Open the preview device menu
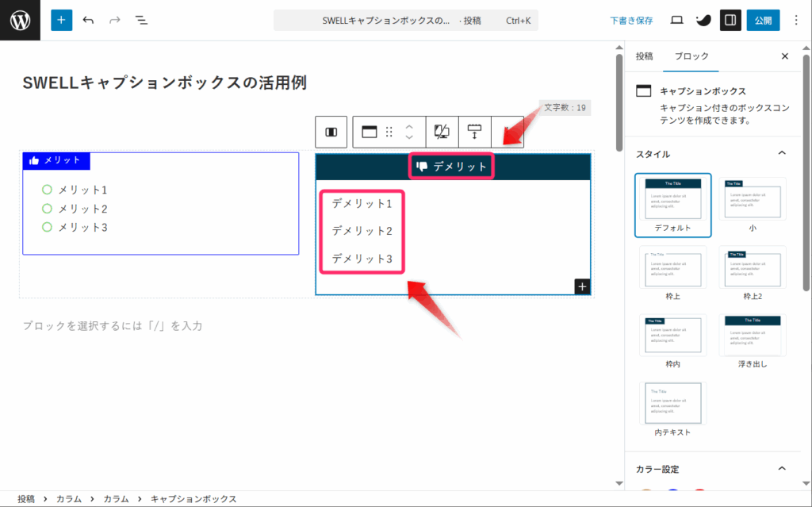This screenshot has height=507, width=812. 676,20
